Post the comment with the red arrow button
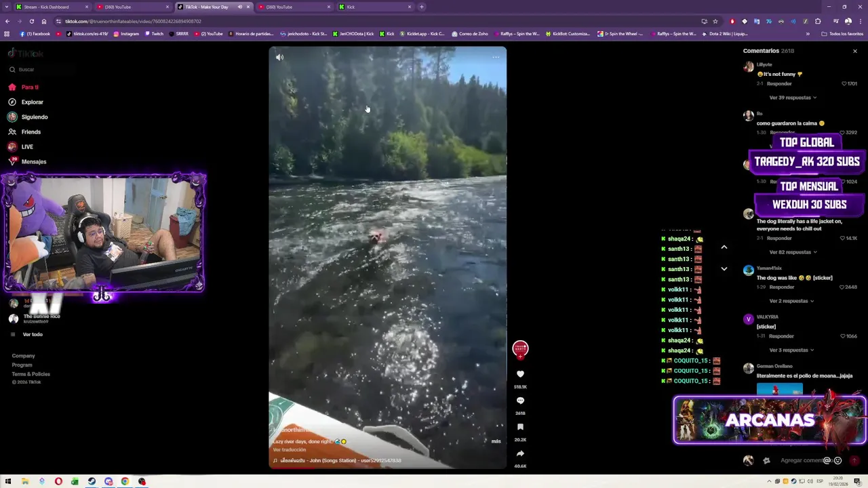Image resolution: width=868 pixels, height=488 pixels. click(854, 460)
